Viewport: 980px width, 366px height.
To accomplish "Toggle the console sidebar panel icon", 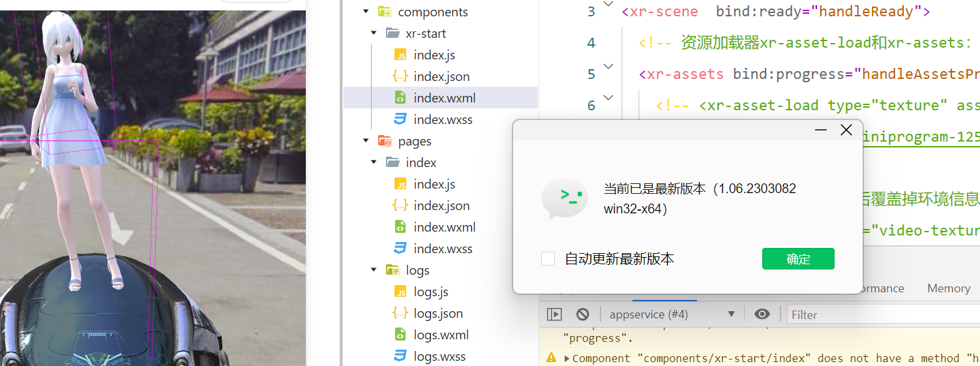I will point(554,314).
